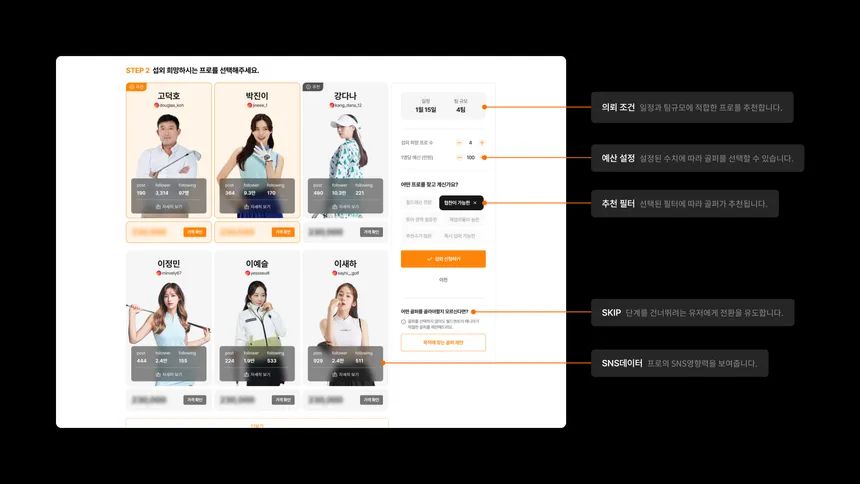
Task: Click username kang_dana_12
Action: click(348, 105)
